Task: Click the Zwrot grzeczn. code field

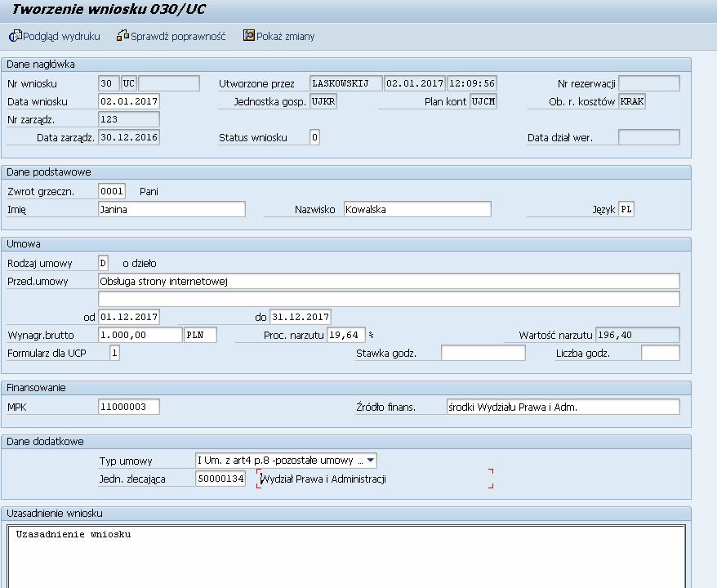Action: [112, 191]
